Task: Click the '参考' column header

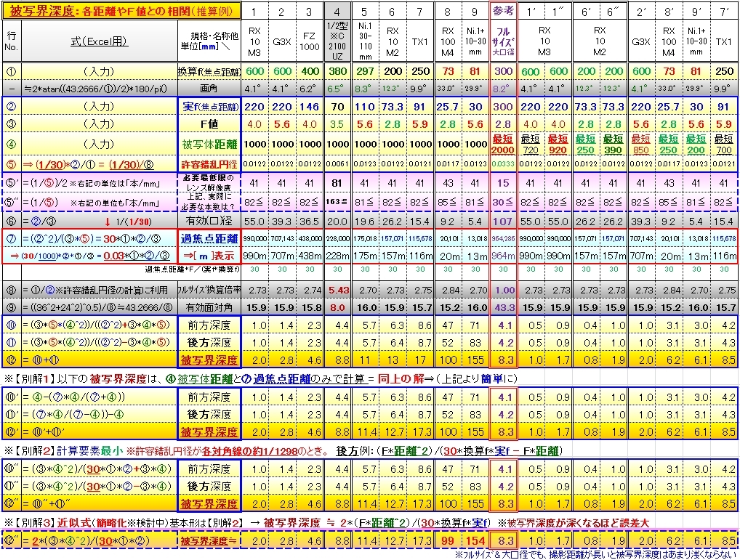Action: tap(503, 11)
